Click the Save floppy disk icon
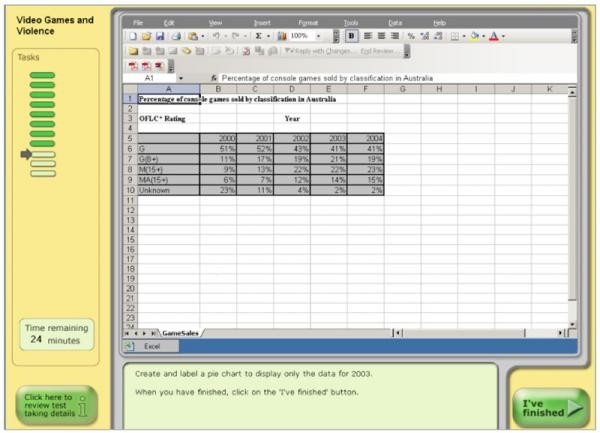600x433 pixels. [x=160, y=36]
